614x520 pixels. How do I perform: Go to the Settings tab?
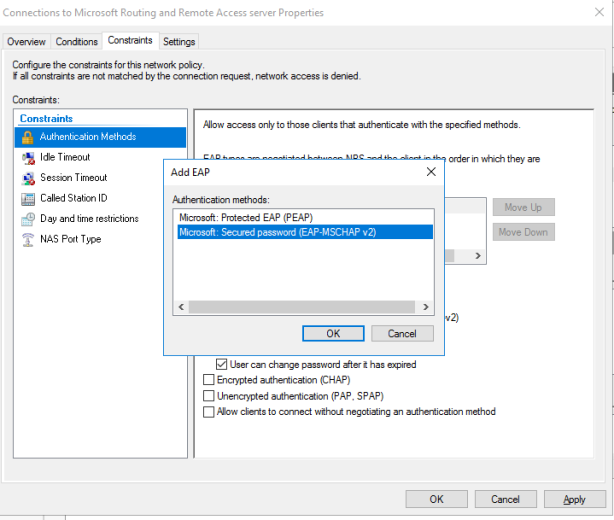pos(179,42)
